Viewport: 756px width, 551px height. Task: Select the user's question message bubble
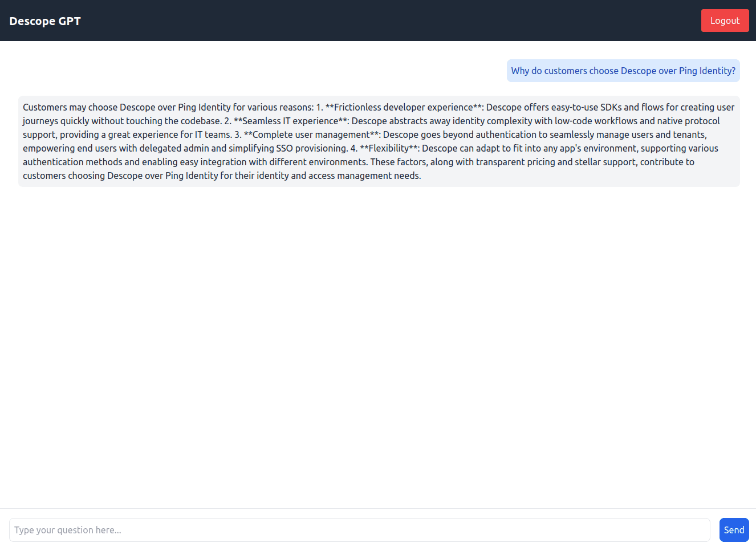pos(623,71)
